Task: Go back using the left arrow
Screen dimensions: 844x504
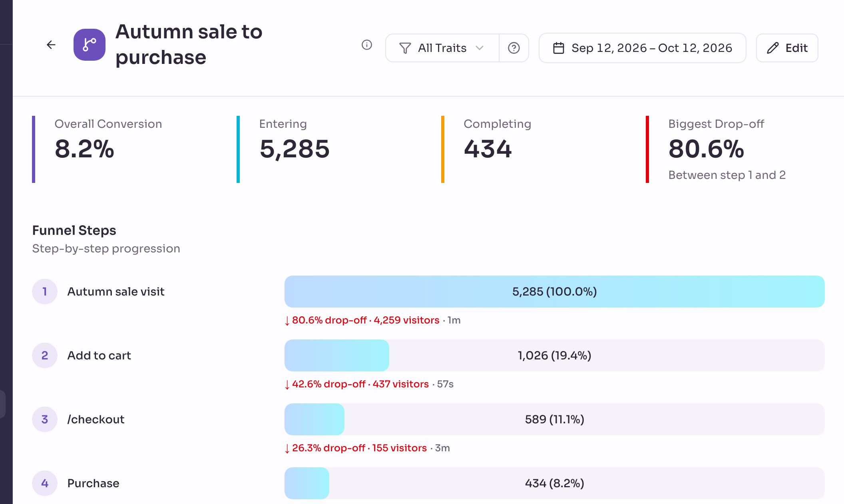Action: [x=51, y=45]
